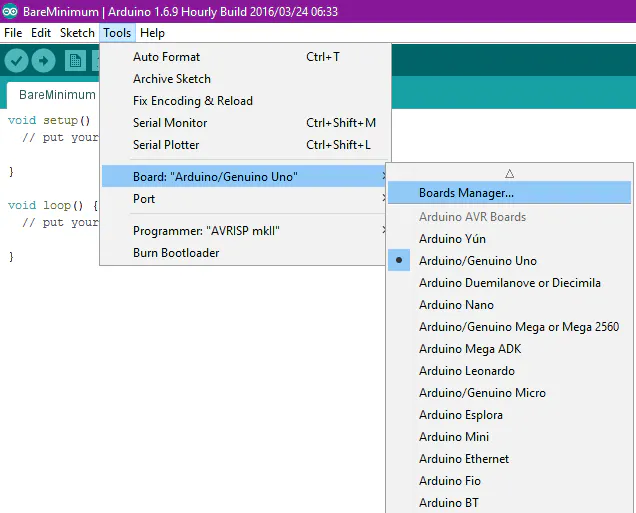Select Arduino/Genuino Micro board
Image resolution: width=636 pixels, height=513 pixels.
509,393
